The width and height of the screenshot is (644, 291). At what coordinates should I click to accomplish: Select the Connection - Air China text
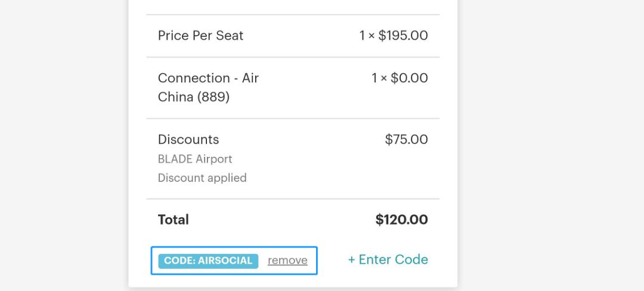[208, 78]
